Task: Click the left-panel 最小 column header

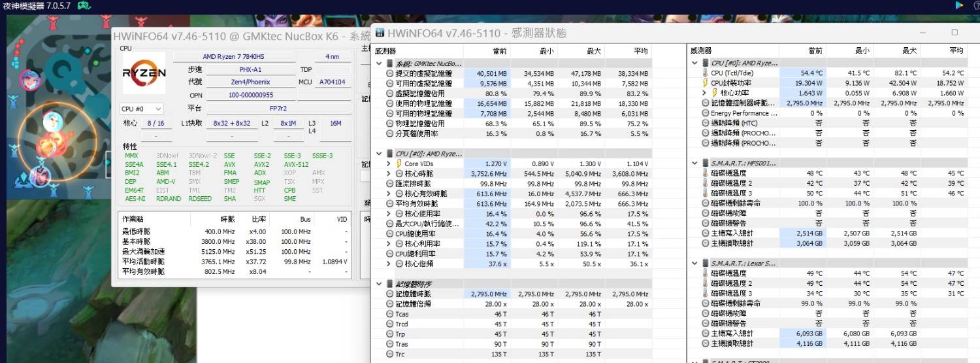Action: 534,51
